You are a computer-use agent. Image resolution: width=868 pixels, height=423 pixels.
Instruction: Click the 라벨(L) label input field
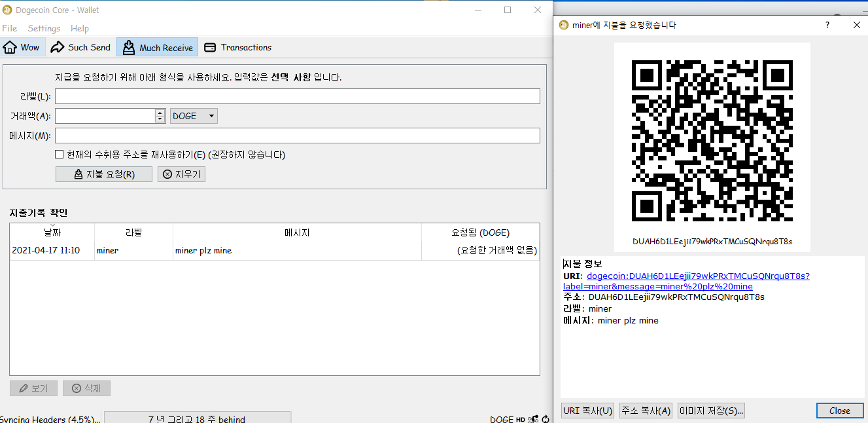(x=298, y=96)
